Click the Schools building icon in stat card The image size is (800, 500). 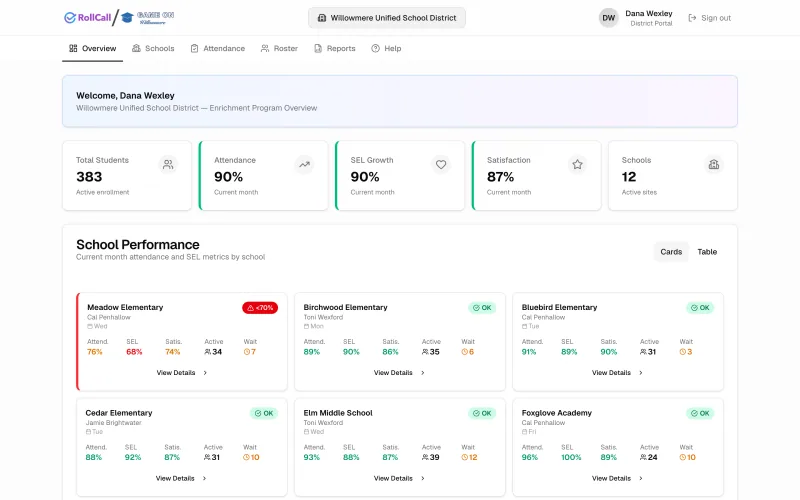tap(714, 165)
